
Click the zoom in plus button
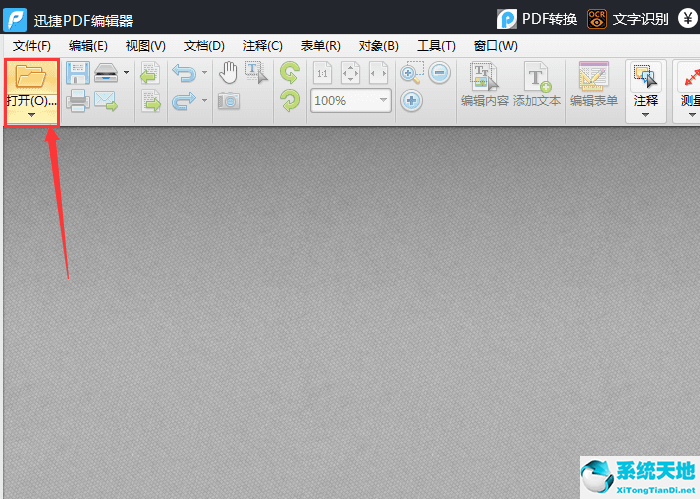tap(412, 101)
